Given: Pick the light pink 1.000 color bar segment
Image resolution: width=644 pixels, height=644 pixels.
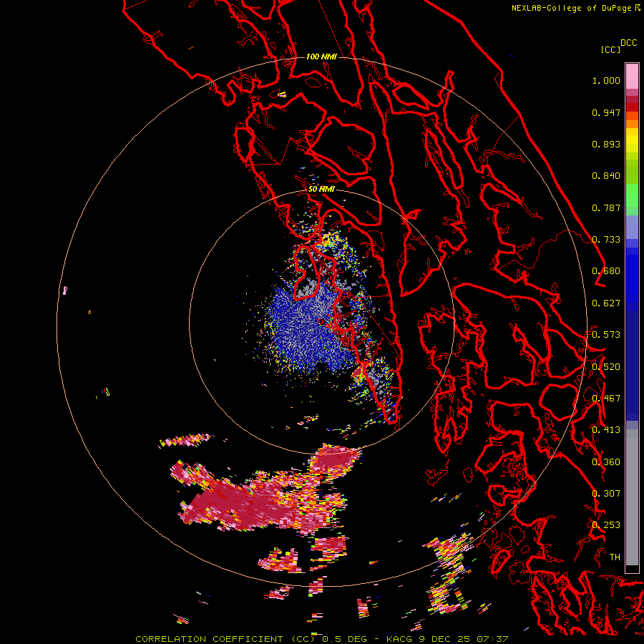Looking at the screenshot, I should click(632, 77).
